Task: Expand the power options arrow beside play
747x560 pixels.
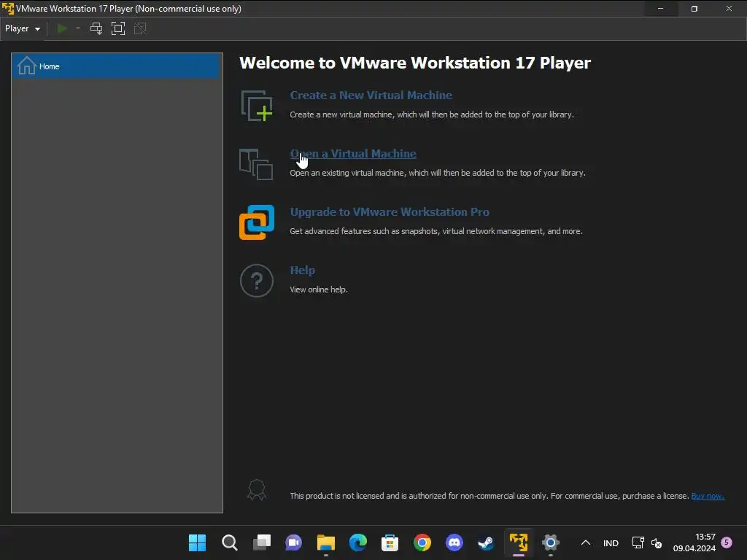Action: coord(78,28)
